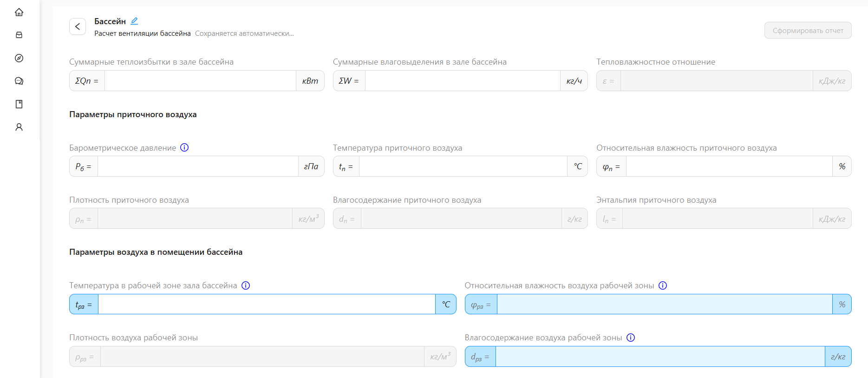Viewport: 868px width, 378px height.
Task: Show info for Температура в рабочей зоне
Action: (x=246, y=285)
